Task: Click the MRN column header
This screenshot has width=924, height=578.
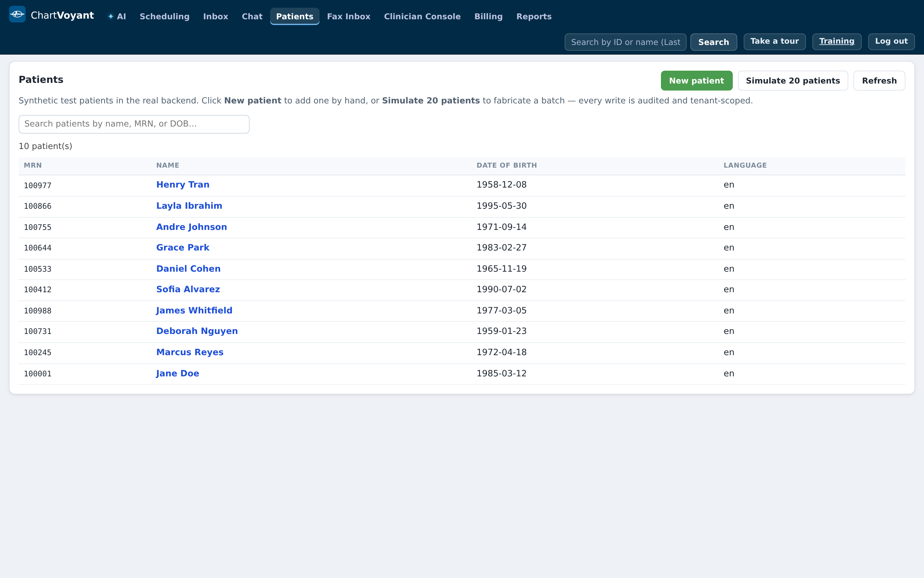Action: point(33,165)
